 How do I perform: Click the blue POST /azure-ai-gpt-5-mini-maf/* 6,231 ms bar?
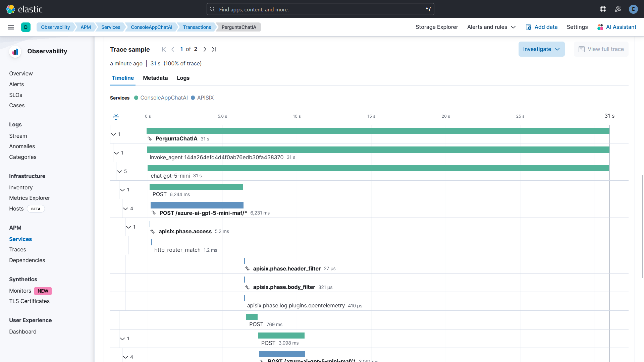[197, 205]
